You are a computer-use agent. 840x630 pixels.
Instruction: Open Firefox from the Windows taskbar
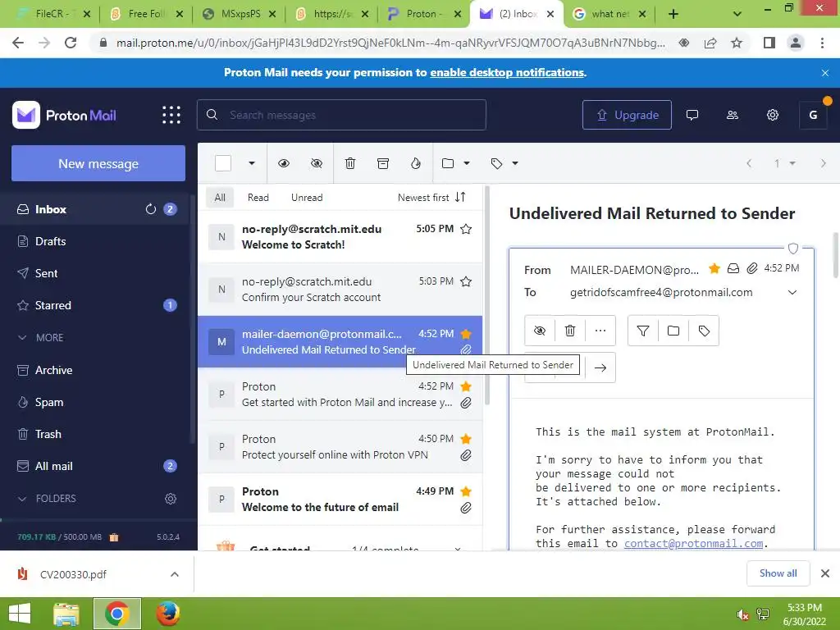[x=167, y=614]
